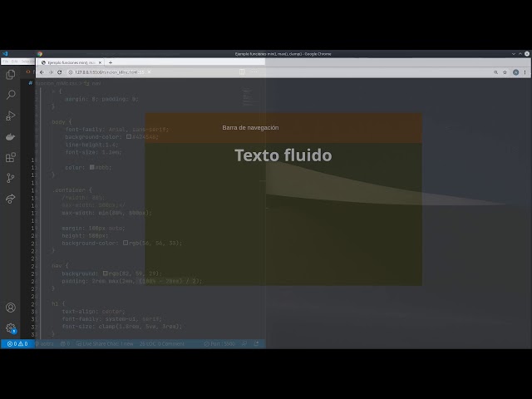Open the Explorer view in VS Code
532x399 pixels.
(x=11, y=74)
